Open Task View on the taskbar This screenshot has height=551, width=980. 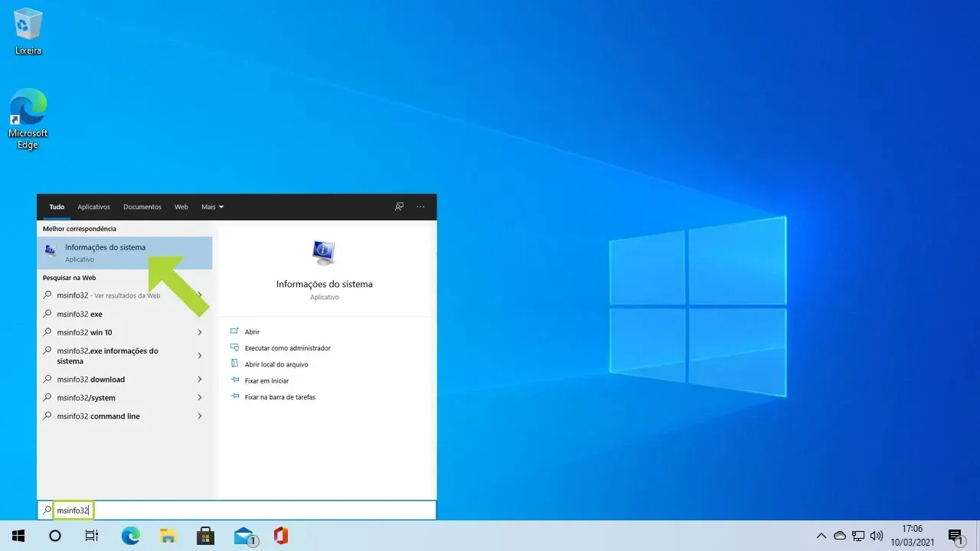click(x=92, y=536)
